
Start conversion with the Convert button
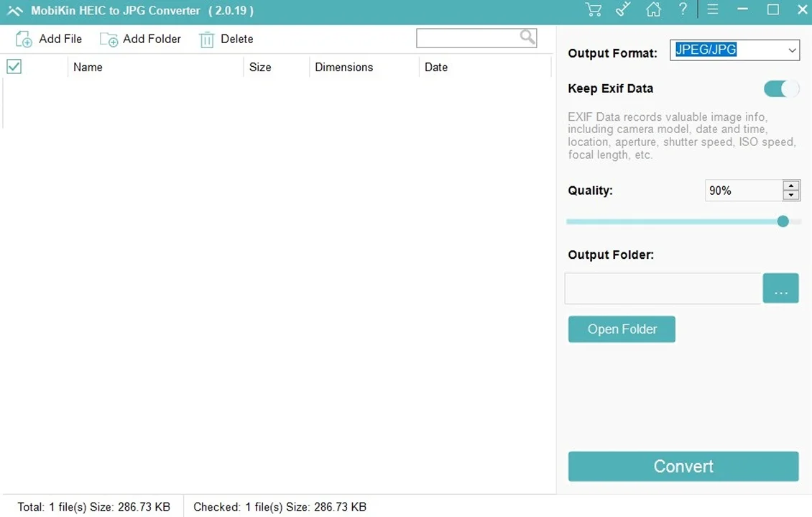click(683, 466)
